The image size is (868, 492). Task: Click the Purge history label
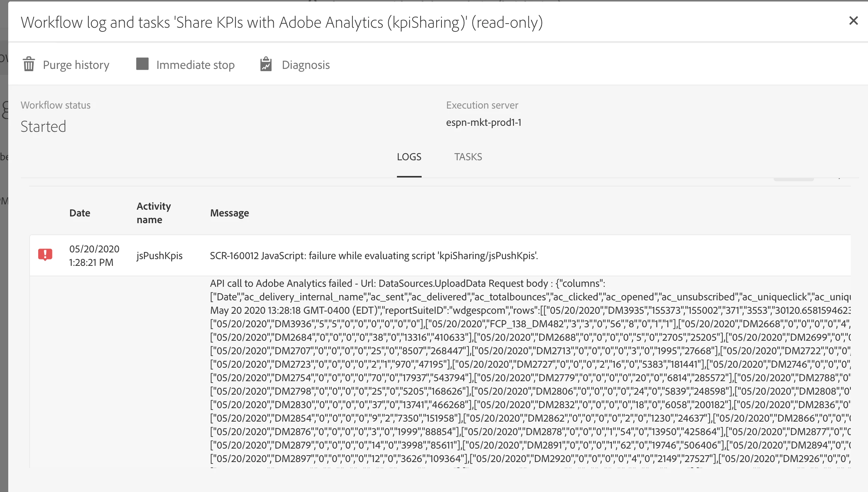click(76, 65)
